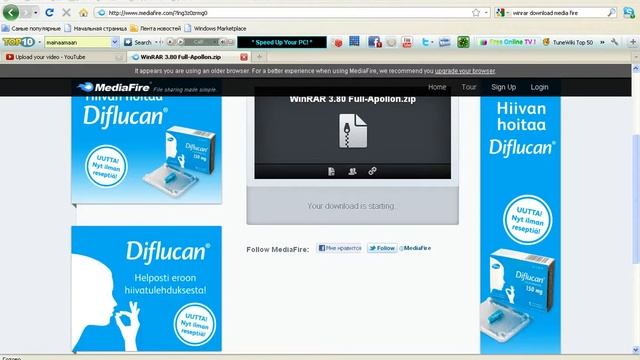The image size is (640, 360).
Task: Click the search magnifier icon
Action: click(x=611, y=13)
